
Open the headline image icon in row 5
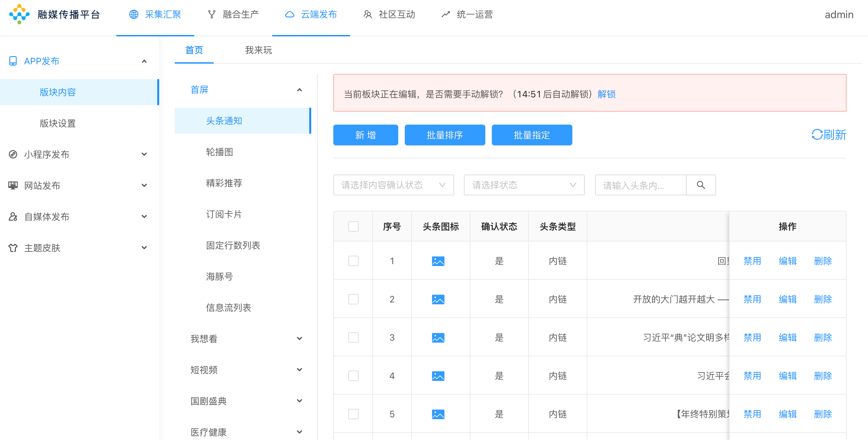coord(438,414)
